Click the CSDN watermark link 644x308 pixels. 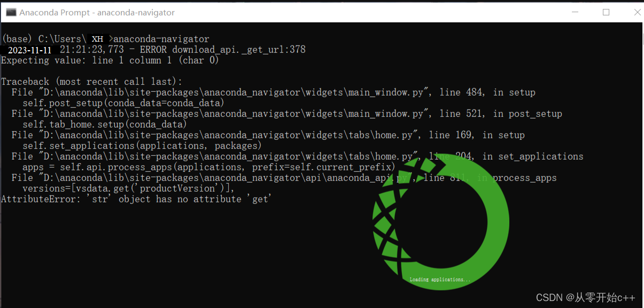click(585, 297)
